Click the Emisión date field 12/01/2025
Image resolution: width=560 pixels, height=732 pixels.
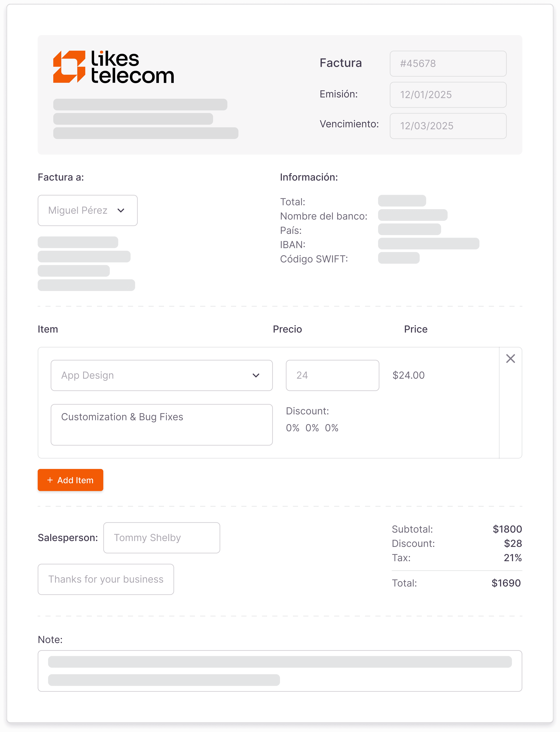448,95
